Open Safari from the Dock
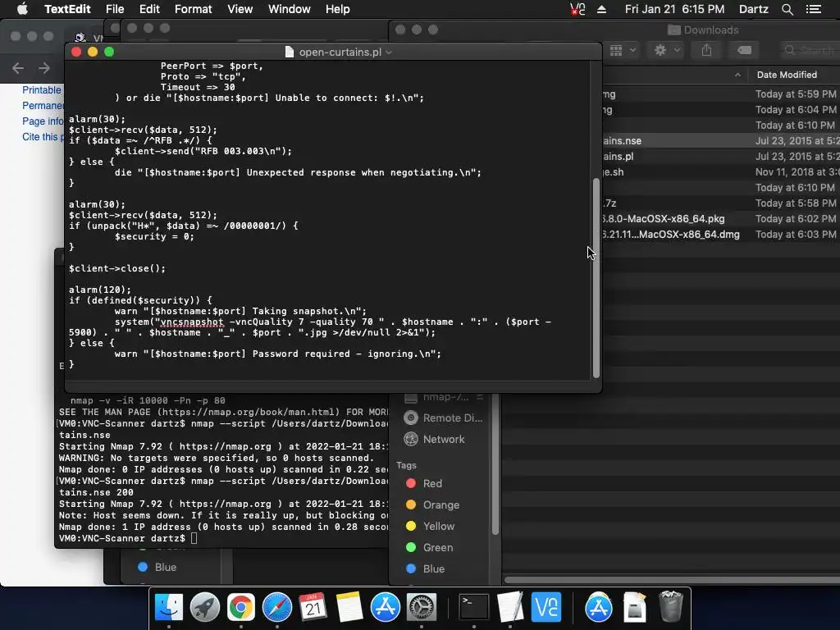Image resolution: width=840 pixels, height=630 pixels. pos(277,607)
